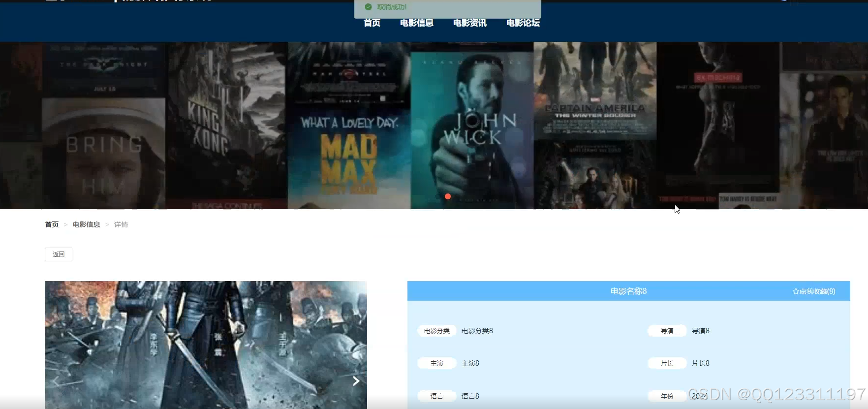Click the Mad Max banner poster
The width and height of the screenshot is (868, 409).
click(349, 157)
